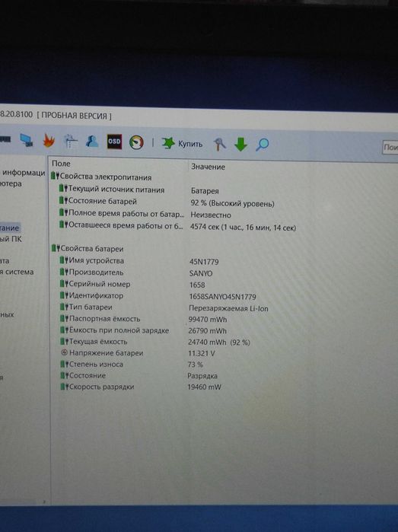Click the value 11.321 V
The image size is (398, 532).
click(202, 354)
